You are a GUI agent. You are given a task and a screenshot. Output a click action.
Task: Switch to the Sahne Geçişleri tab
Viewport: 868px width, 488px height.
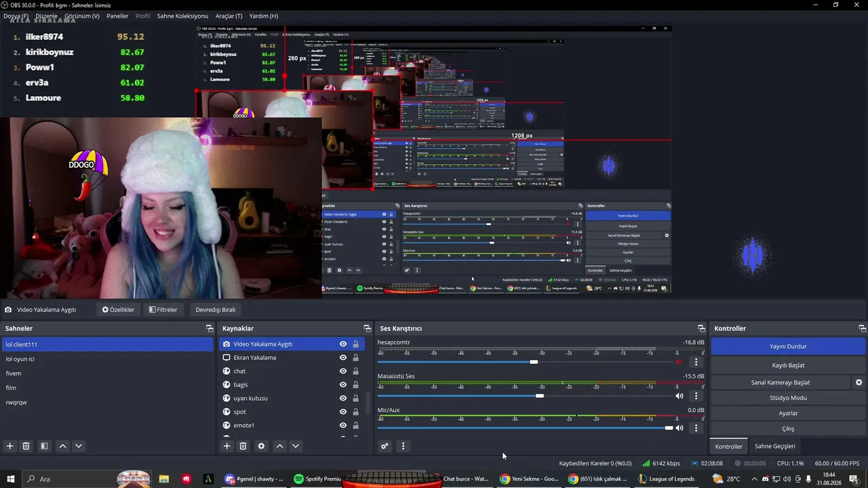[x=775, y=446]
